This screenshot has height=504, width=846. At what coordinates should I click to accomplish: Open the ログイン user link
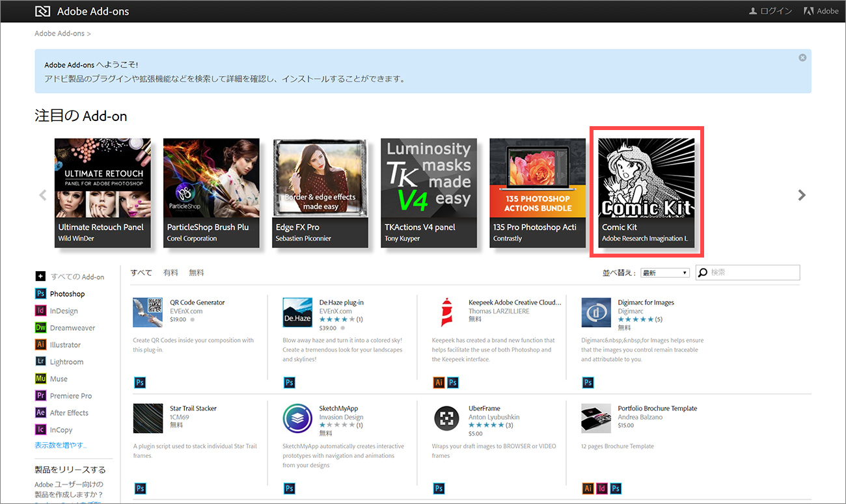pyautogui.click(x=771, y=11)
